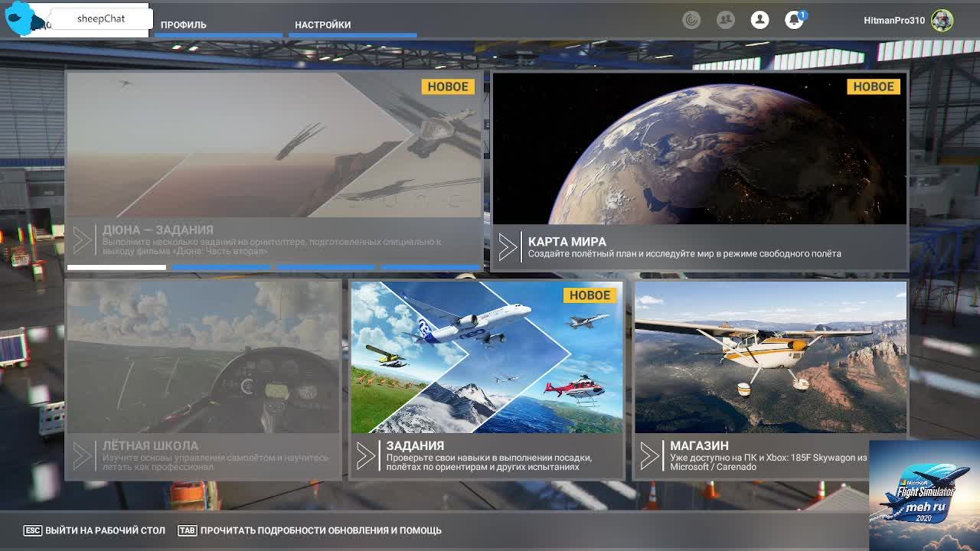
Task: Click the chevron arrow beside ЛЁТНАЯ ШКОЛА
Action: (82, 456)
